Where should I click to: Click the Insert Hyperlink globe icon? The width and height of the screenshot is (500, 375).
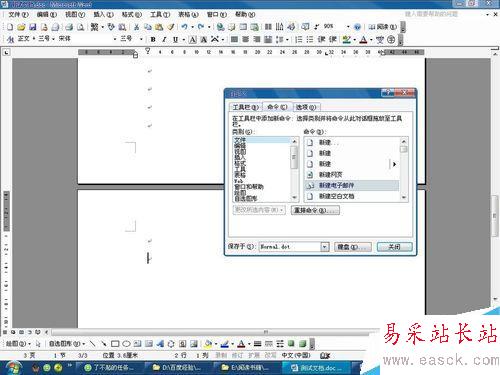(x=220, y=27)
